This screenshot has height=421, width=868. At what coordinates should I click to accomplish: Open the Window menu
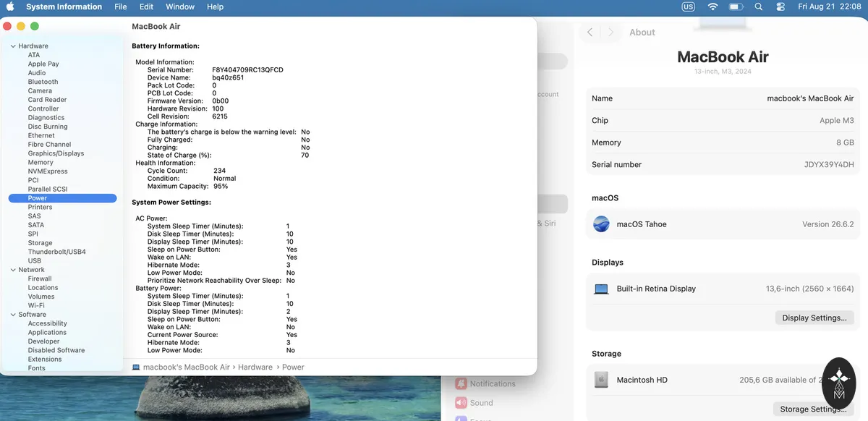(x=180, y=7)
